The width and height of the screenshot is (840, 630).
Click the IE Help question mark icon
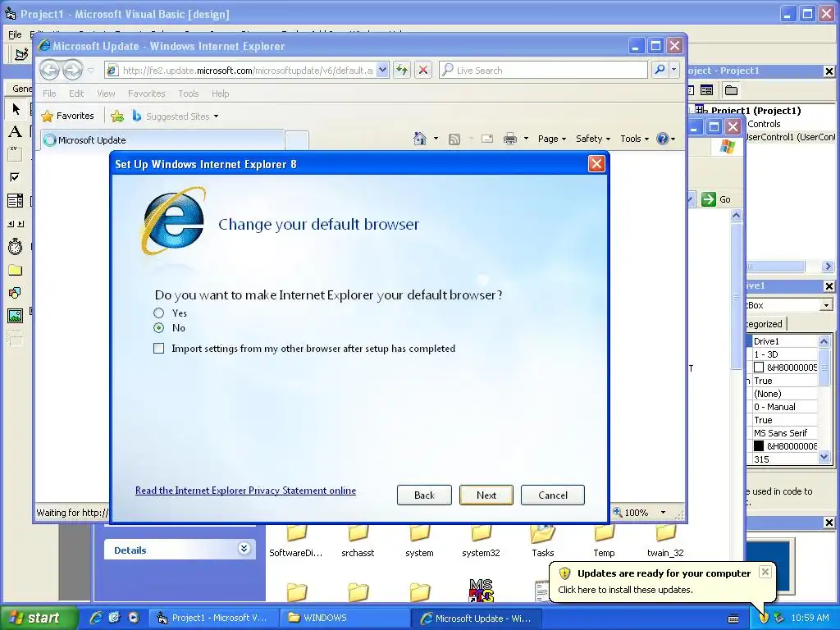pos(663,139)
